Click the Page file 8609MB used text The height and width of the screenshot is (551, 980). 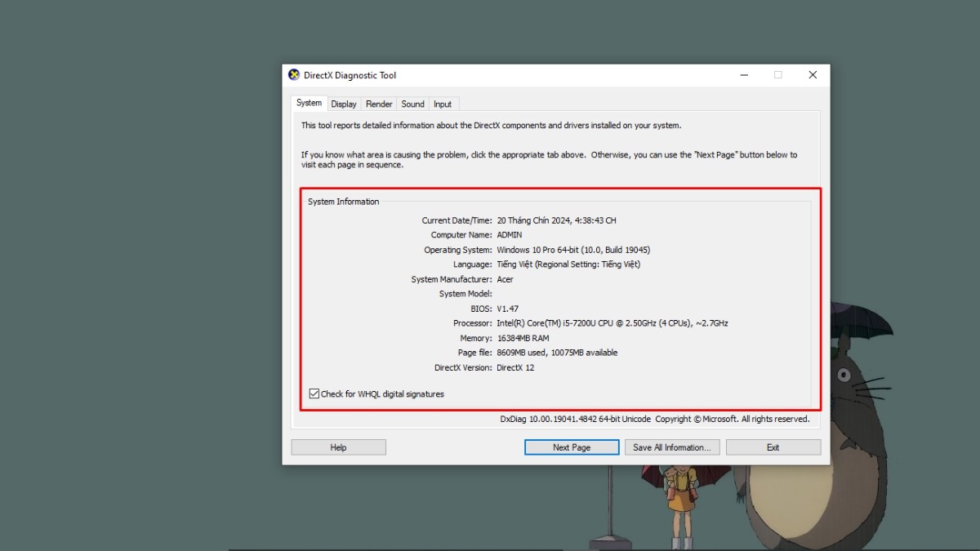557,353
